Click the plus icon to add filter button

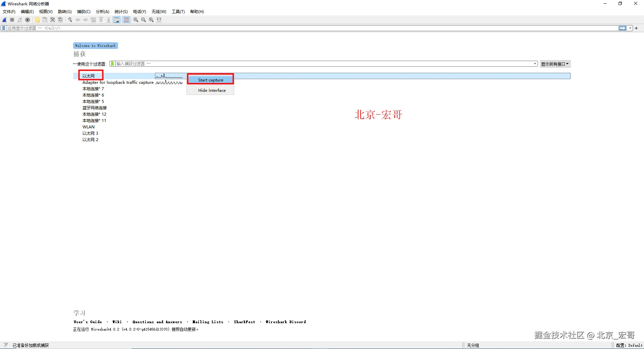click(x=636, y=28)
